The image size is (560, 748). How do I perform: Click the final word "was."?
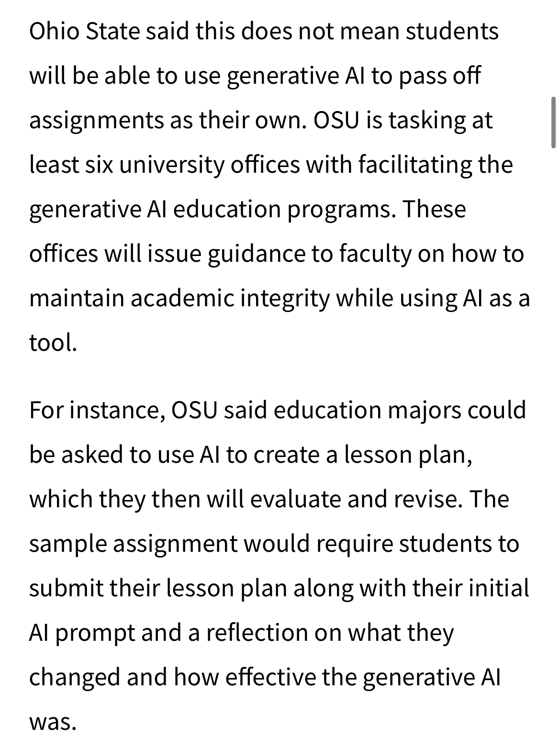point(53,722)
